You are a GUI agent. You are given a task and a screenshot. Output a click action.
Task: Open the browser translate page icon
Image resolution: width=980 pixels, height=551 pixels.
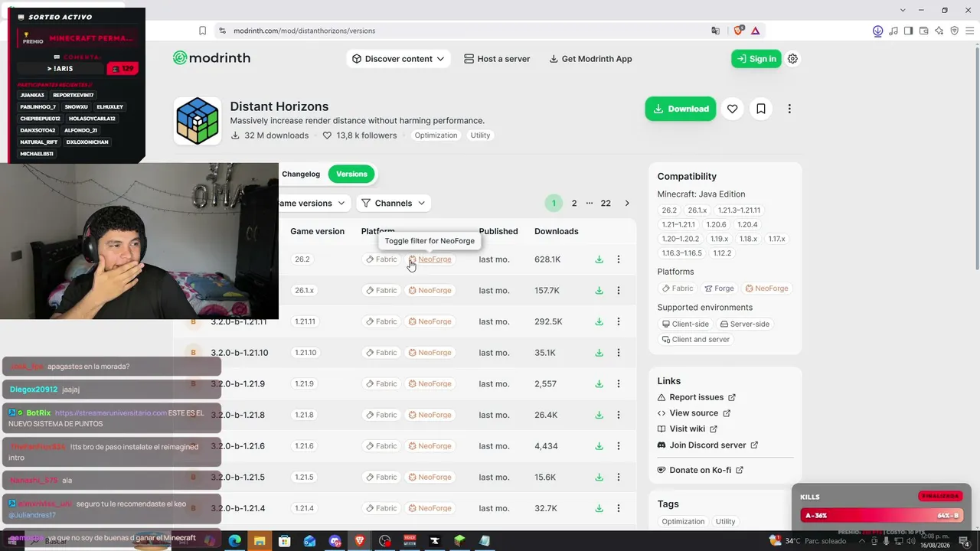[716, 31]
